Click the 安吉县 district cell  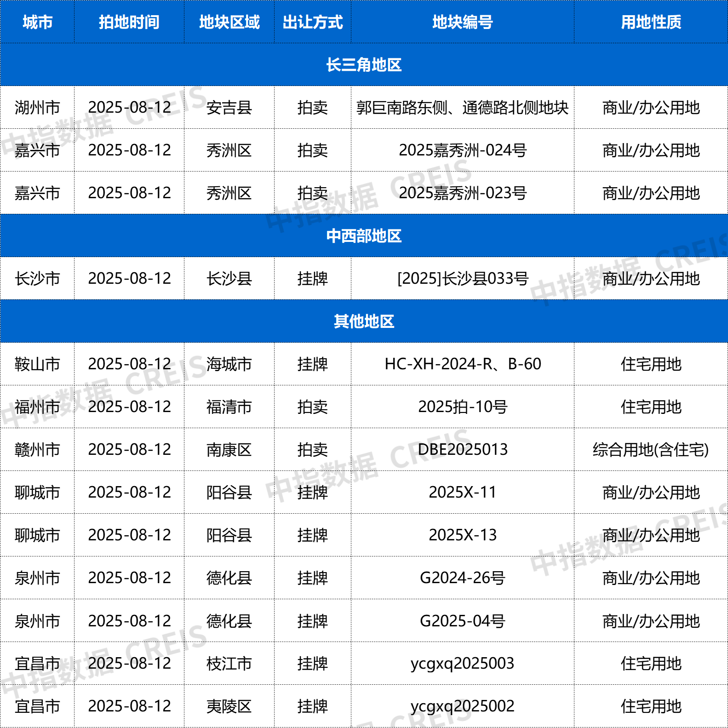229,108
